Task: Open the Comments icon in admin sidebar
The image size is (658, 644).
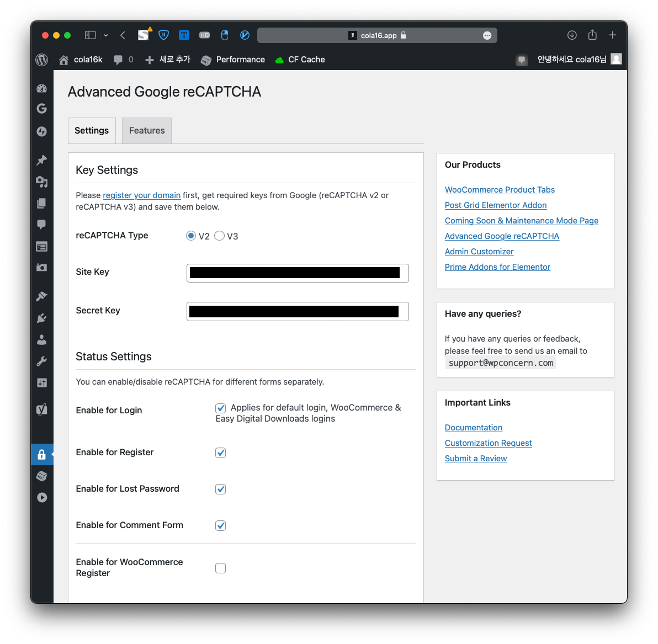Action: coord(41,225)
